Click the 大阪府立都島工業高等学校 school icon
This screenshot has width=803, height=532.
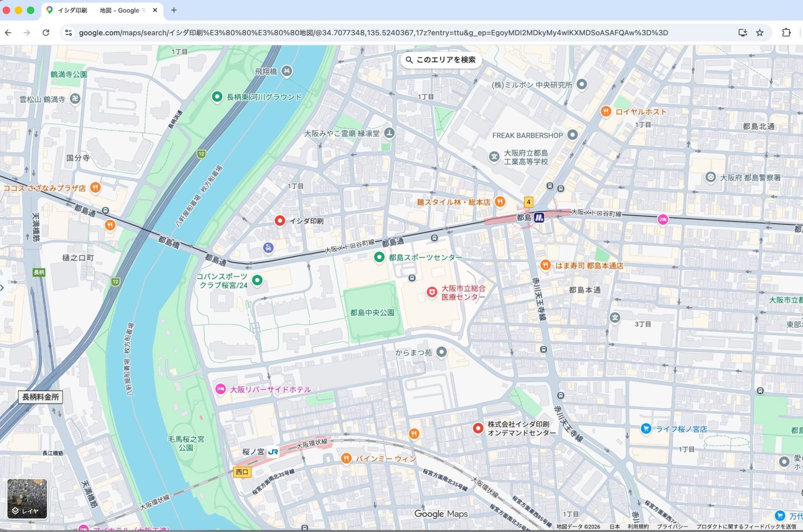tap(494, 157)
